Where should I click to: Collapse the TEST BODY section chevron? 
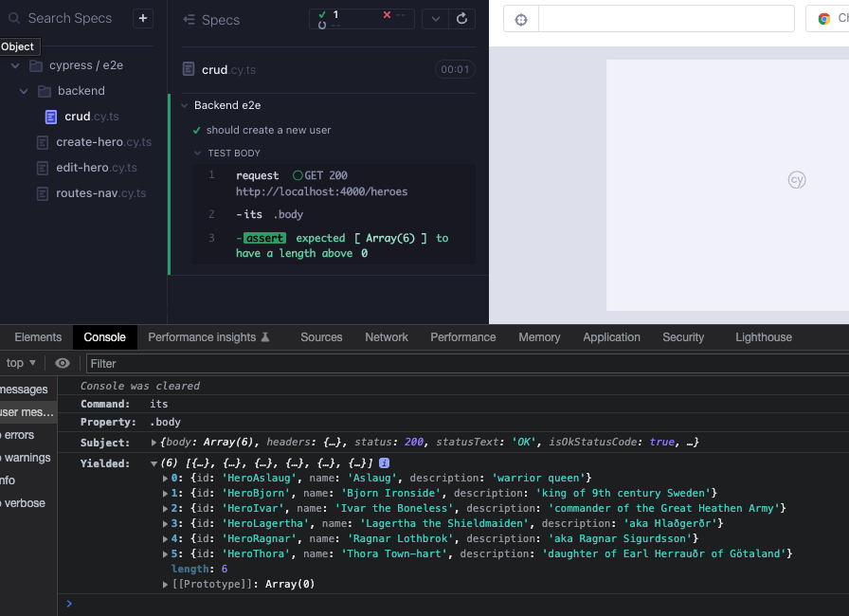coord(198,154)
